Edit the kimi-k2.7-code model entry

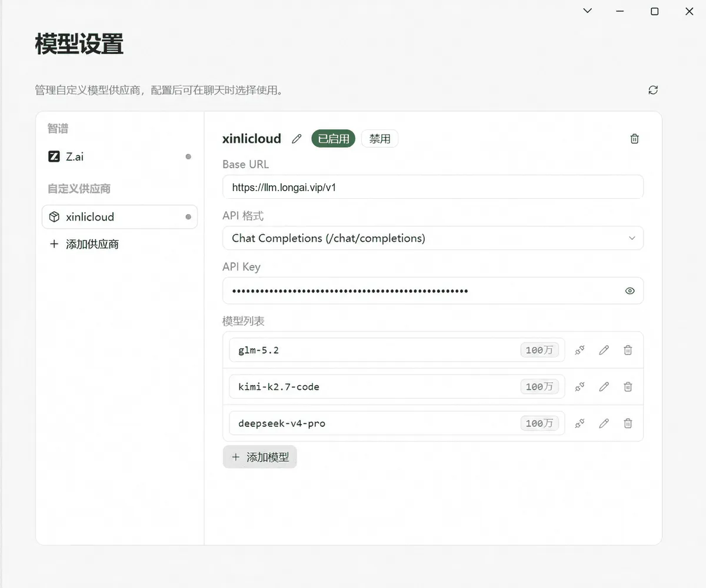pyautogui.click(x=604, y=386)
